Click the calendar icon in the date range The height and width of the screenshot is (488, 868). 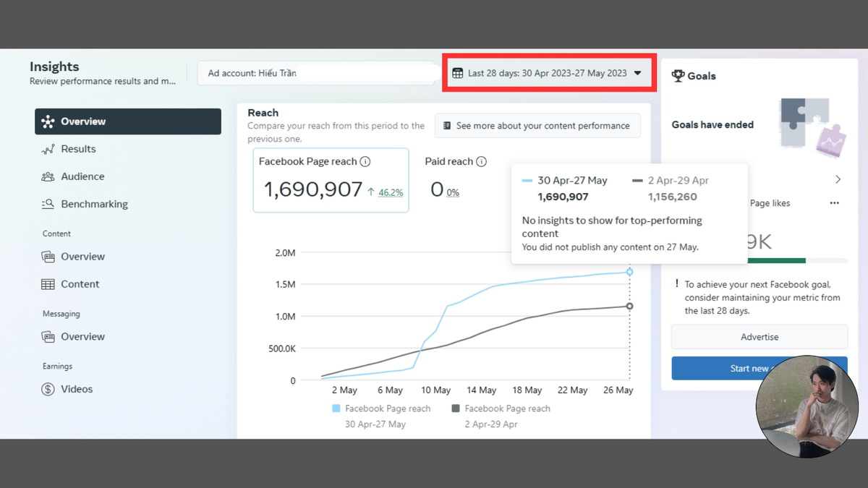[458, 73]
